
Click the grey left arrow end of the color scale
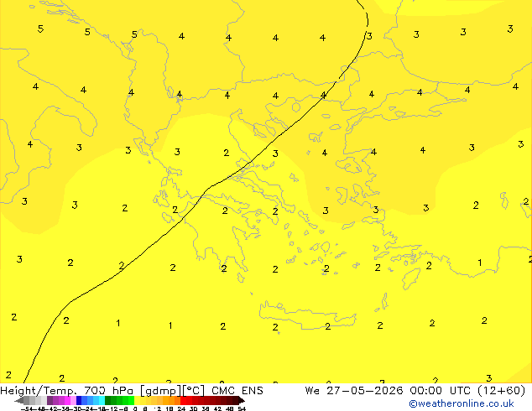tap(19, 401)
